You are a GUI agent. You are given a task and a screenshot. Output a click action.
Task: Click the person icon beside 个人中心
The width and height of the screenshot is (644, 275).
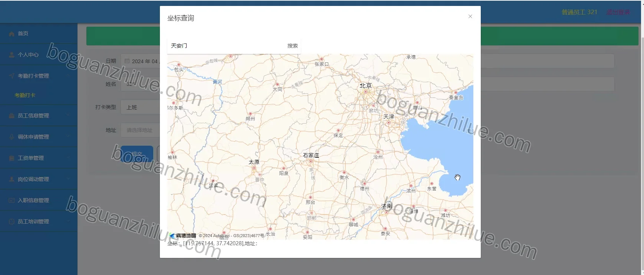[11, 55]
